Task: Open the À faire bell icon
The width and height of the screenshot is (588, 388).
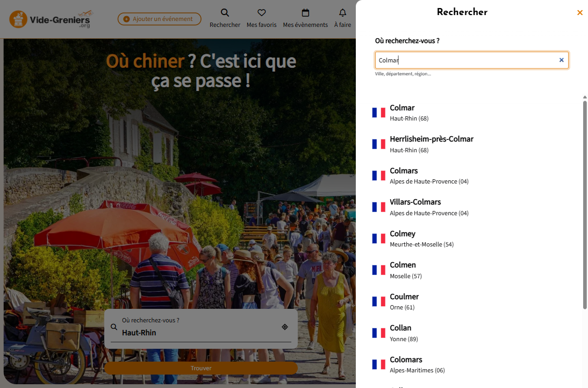Action: (x=342, y=13)
